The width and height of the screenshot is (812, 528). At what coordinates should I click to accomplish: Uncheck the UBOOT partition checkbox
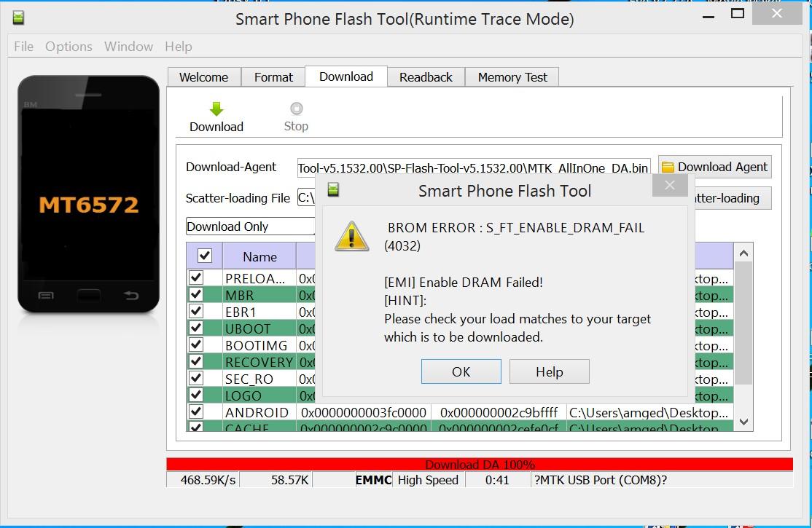[196, 328]
